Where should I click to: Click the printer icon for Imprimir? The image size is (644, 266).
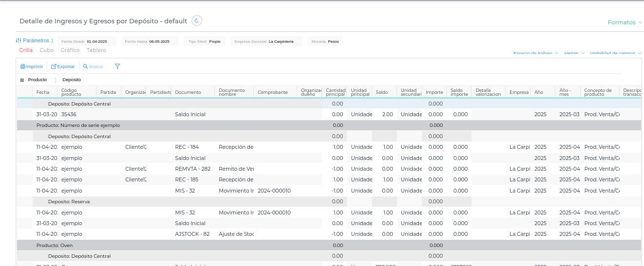tap(22, 67)
